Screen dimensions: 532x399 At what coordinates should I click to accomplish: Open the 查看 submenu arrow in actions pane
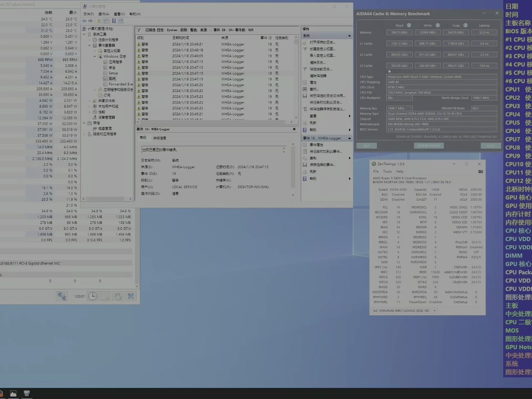coord(349,116)
